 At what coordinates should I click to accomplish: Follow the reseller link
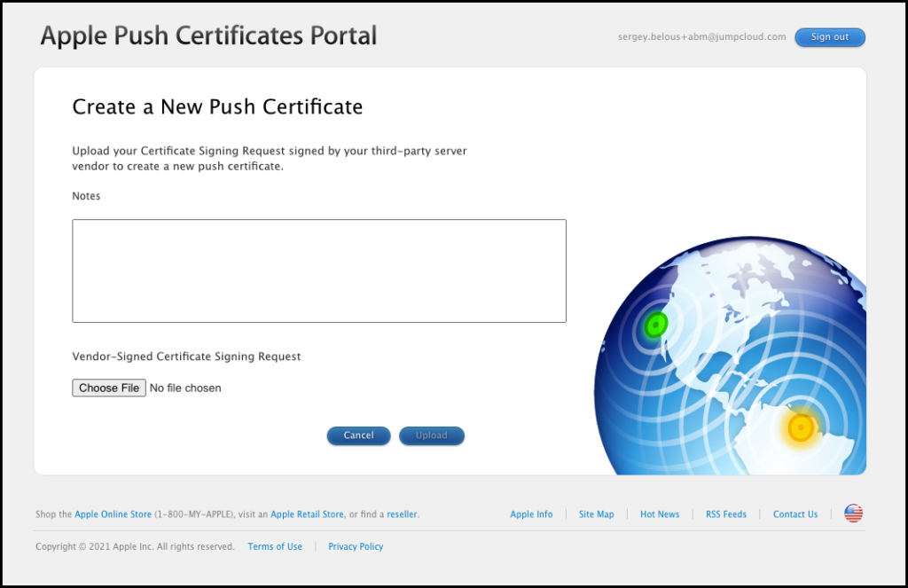402,514
